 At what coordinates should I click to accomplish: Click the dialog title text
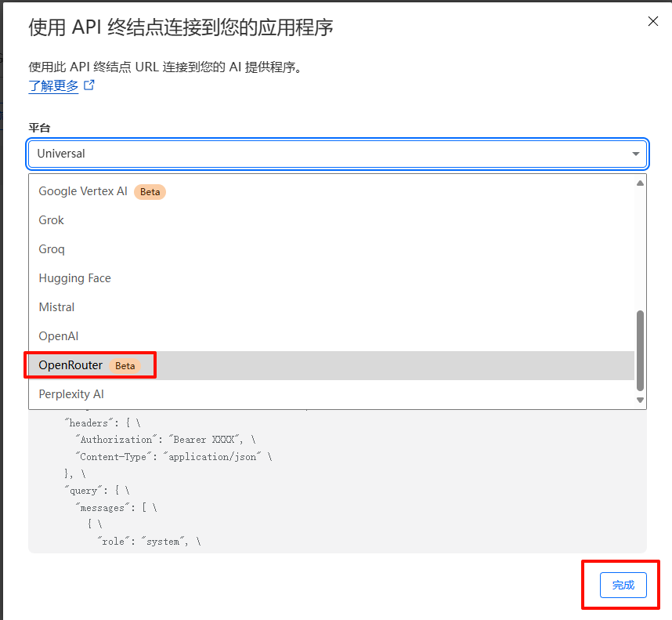click(x=181, y=27)
